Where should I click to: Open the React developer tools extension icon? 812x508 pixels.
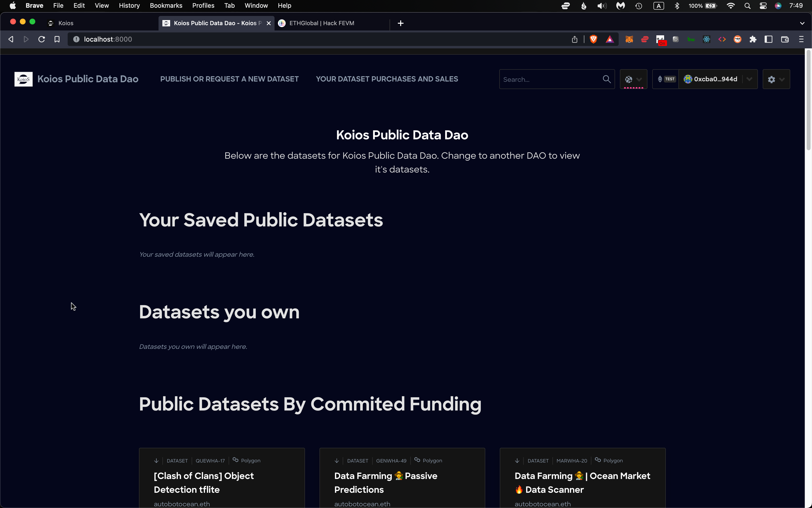coord(706,39)
